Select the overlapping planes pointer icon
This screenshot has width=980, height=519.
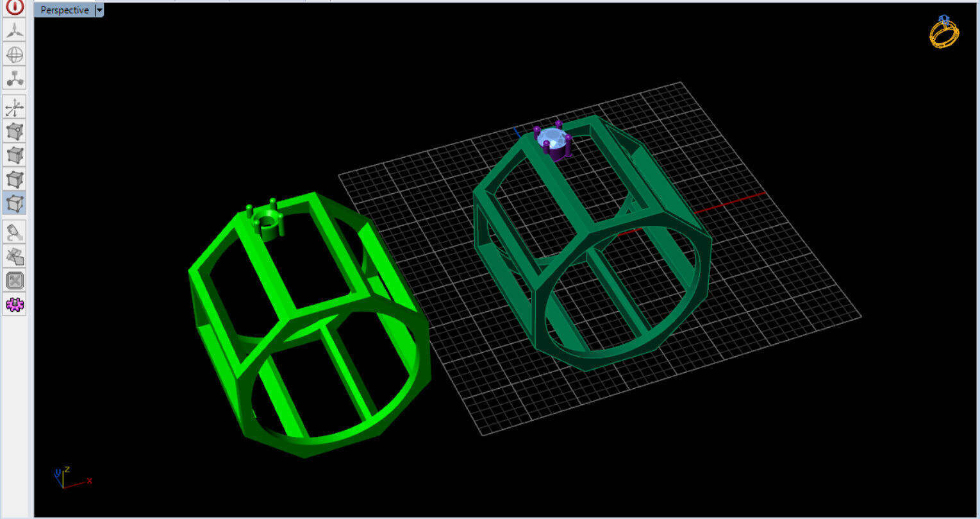point(15,256)
